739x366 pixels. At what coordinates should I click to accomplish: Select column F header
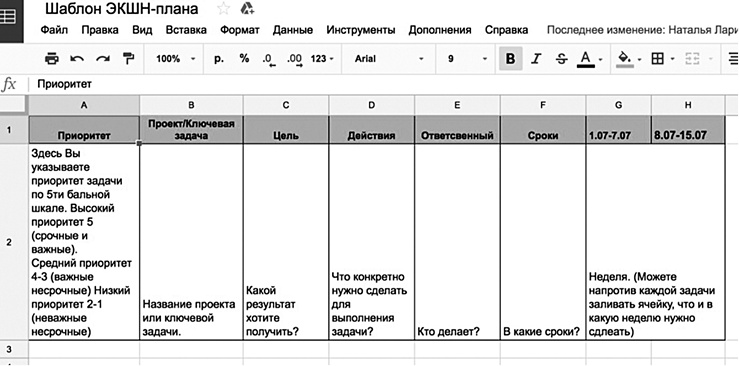coord(543,106)
